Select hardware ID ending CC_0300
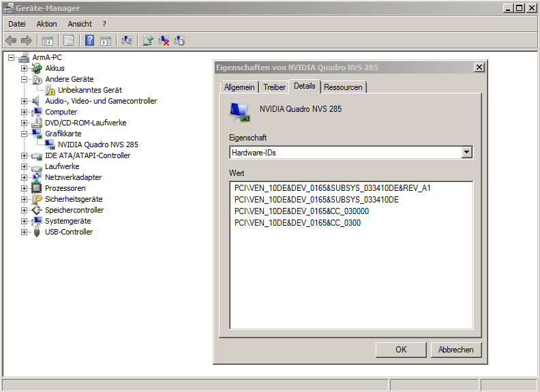The height and width of the screenshot is (392, 540). point(297,223)
